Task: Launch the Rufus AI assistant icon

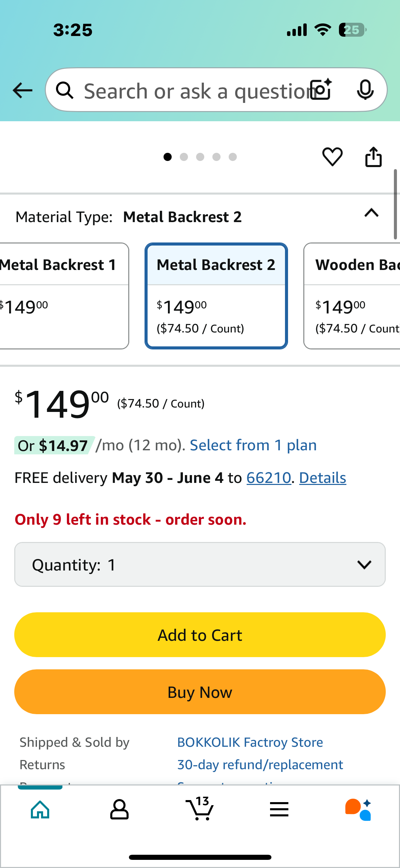Action: coord(358,809)
